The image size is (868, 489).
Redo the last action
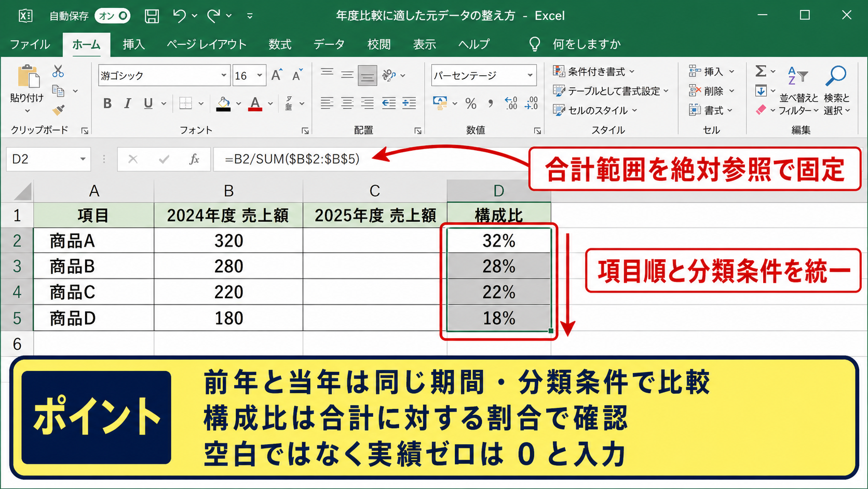[213, 16]
